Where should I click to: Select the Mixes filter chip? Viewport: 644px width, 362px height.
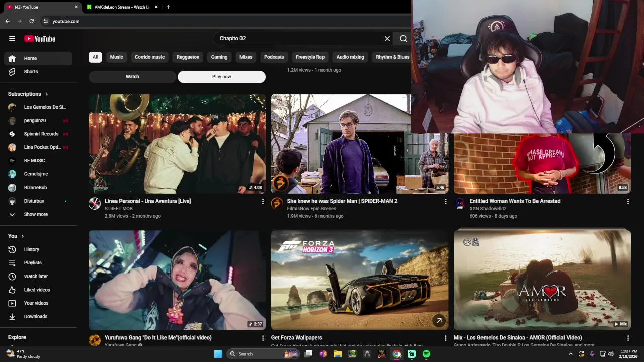246,57
